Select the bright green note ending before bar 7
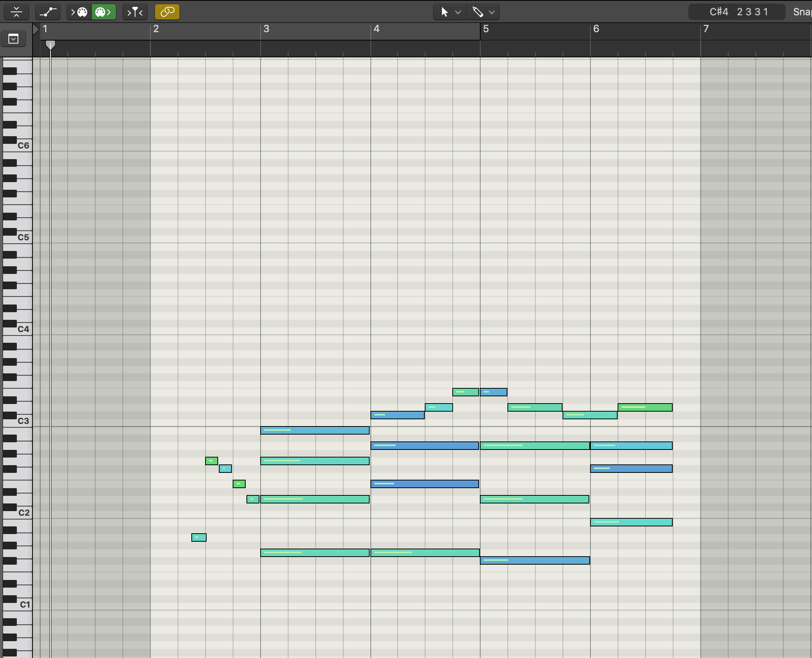Screen dimensions: 812x658 click(645, 407)
